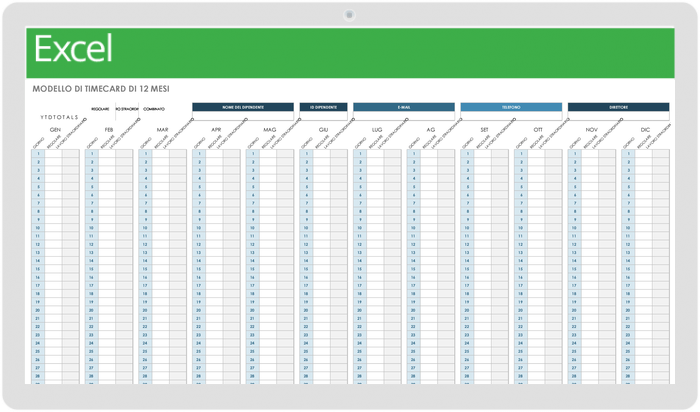700x412 pixels.
Task: Click day 20 cell in APR column
Action: pyautogui.click(x=199, y=310)
